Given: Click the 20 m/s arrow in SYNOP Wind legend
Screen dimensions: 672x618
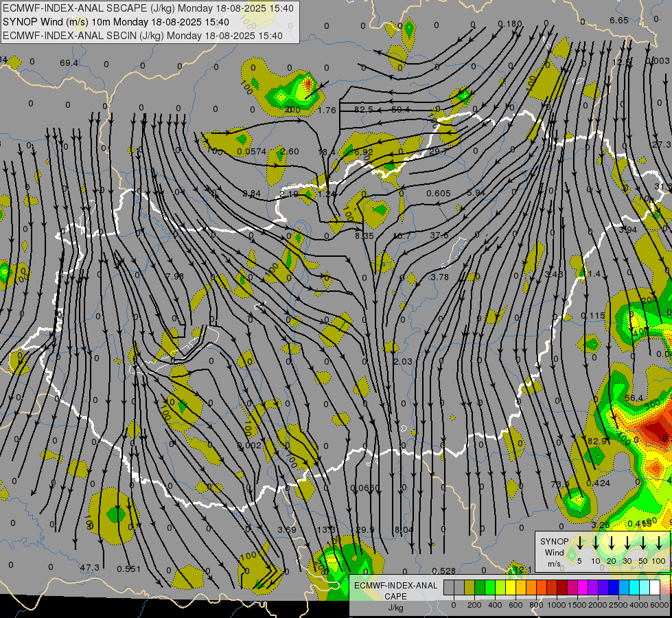Looking at the screenshot, I should (612, 542).
